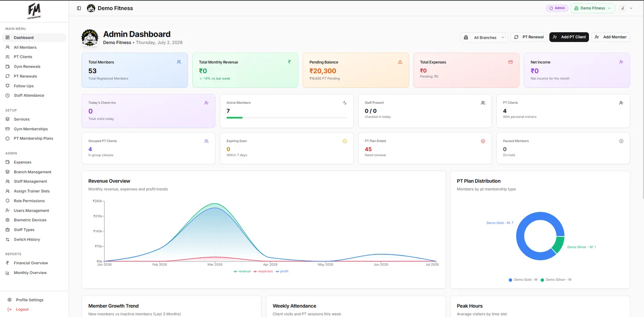644x317 pixels.
Task: Click the Active Members activity icon
Action: pos(345,103)
